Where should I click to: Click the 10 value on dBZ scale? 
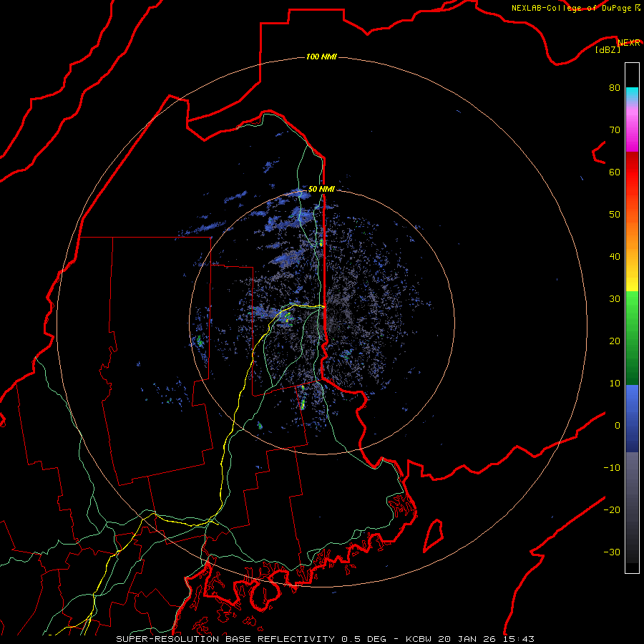tap(615, 384)
